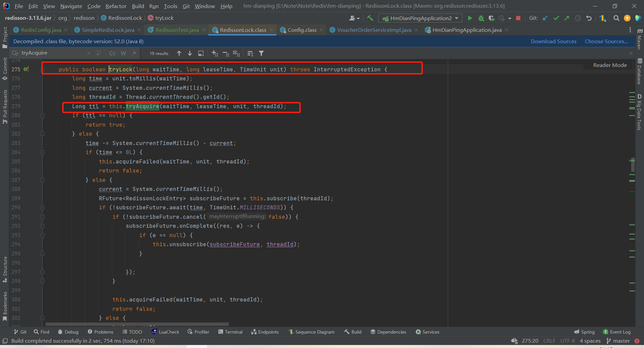Show Git history clock icon
The height and width of the screenshot is (348, 644).
[578, 18]
